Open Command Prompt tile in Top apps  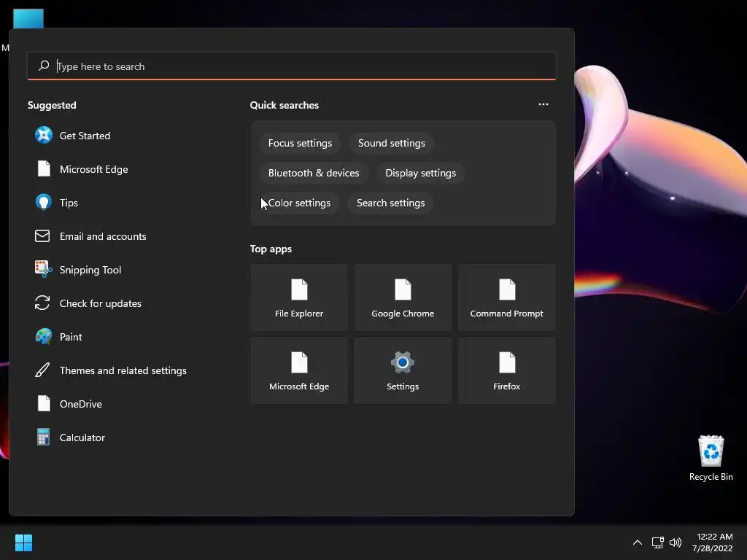pos(506,297)
